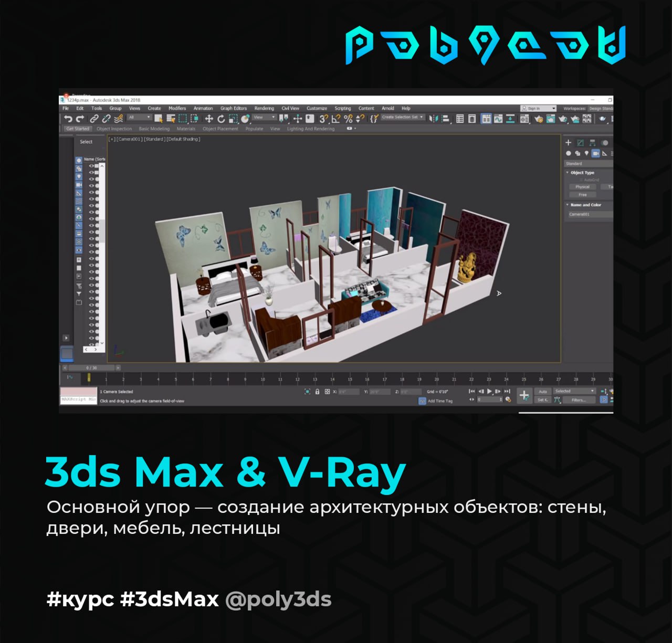Open the Rendering menu
672x643 pixels.
pos(264,108)
